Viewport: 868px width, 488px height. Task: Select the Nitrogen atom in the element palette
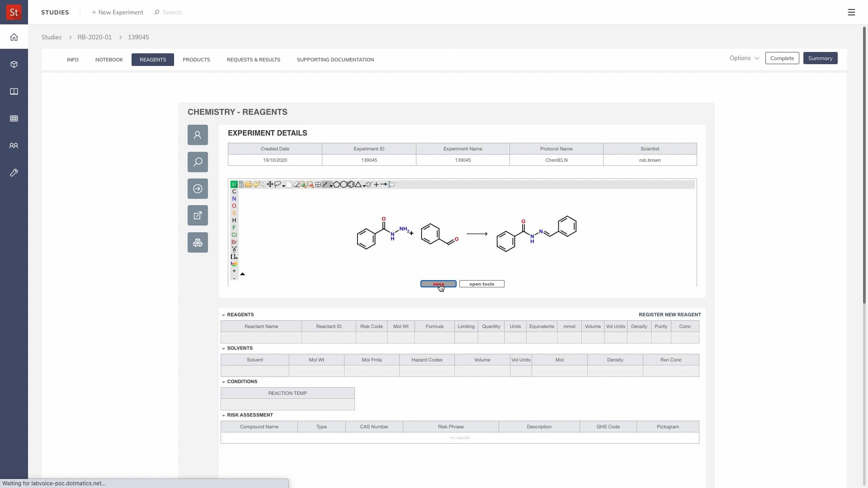(234, 198)
